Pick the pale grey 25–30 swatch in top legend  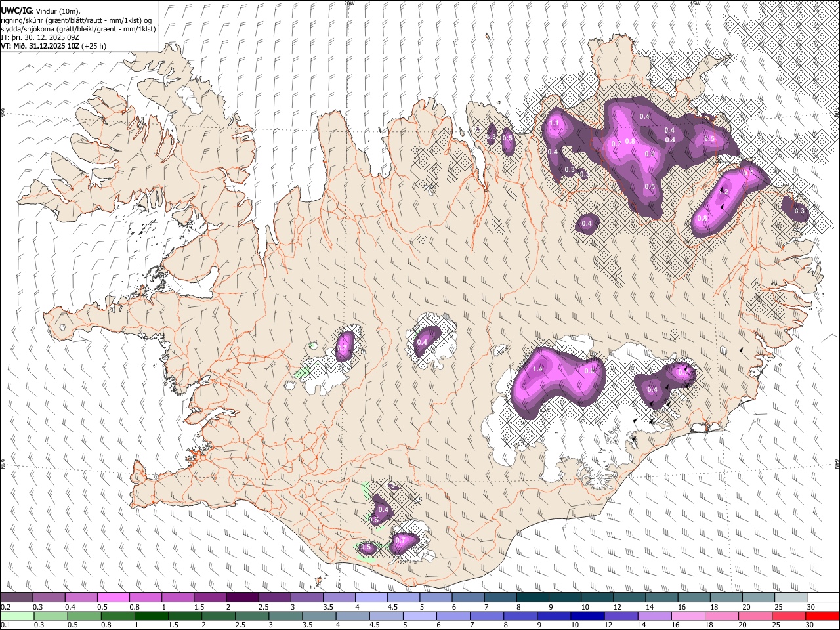click(x=791, y=598)
